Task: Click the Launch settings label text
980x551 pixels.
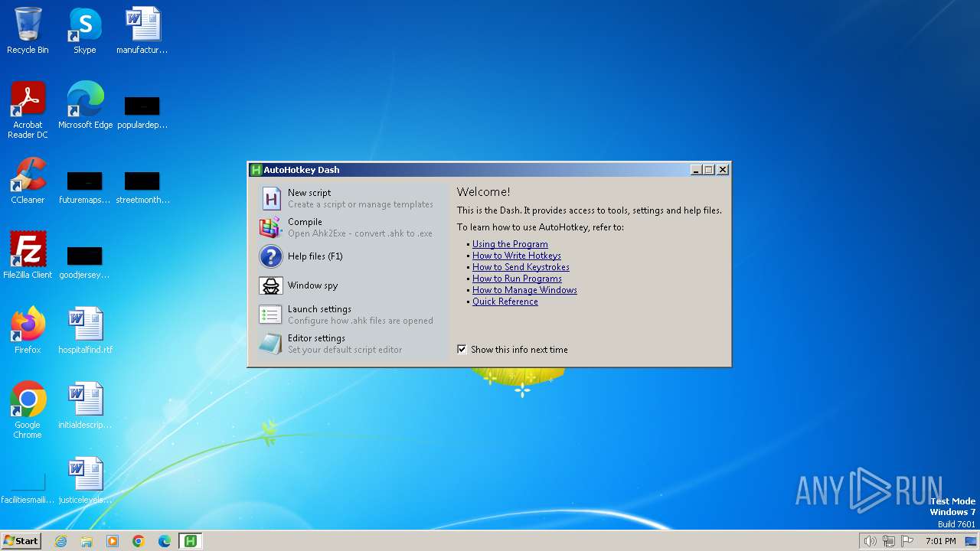Action: pyautogui.click(x=319, y=309)
